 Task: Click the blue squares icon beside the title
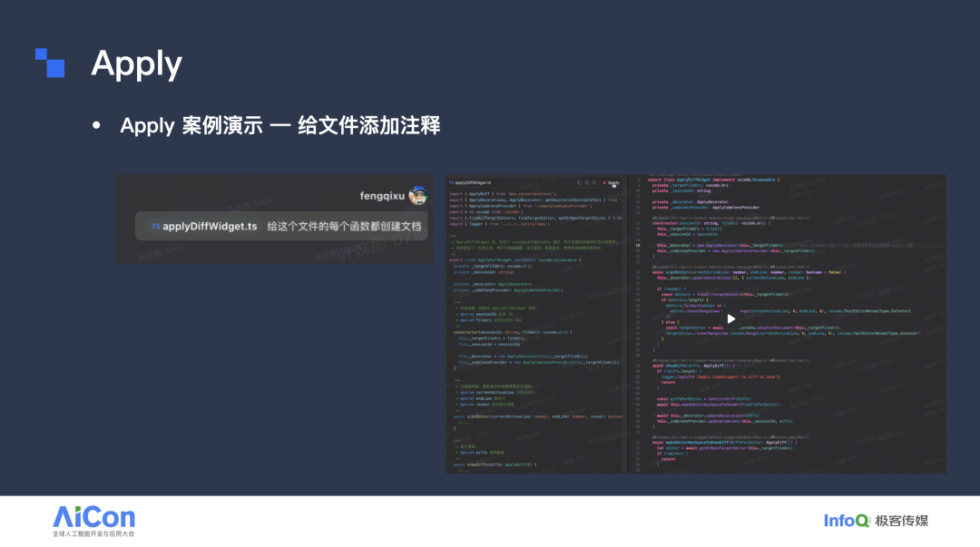coord(50,63)
